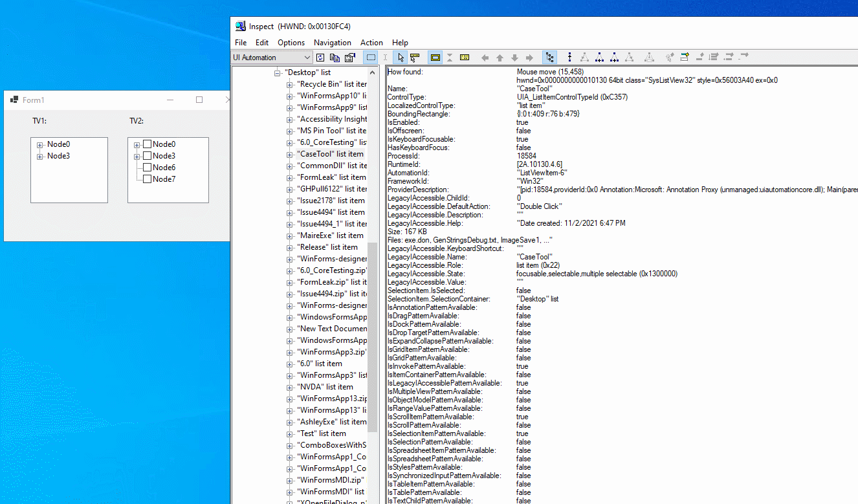Expand the "CaseTool" list item node

click(290, 154)
